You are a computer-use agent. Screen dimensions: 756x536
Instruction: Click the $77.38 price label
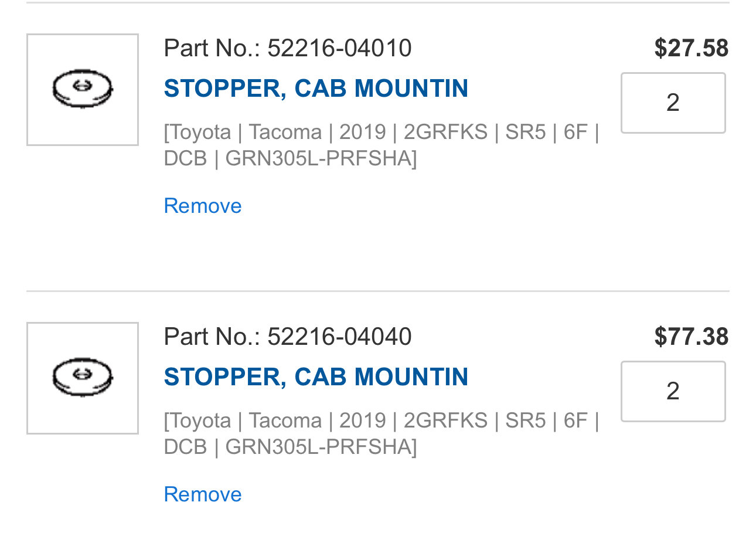tap(692, 337)
